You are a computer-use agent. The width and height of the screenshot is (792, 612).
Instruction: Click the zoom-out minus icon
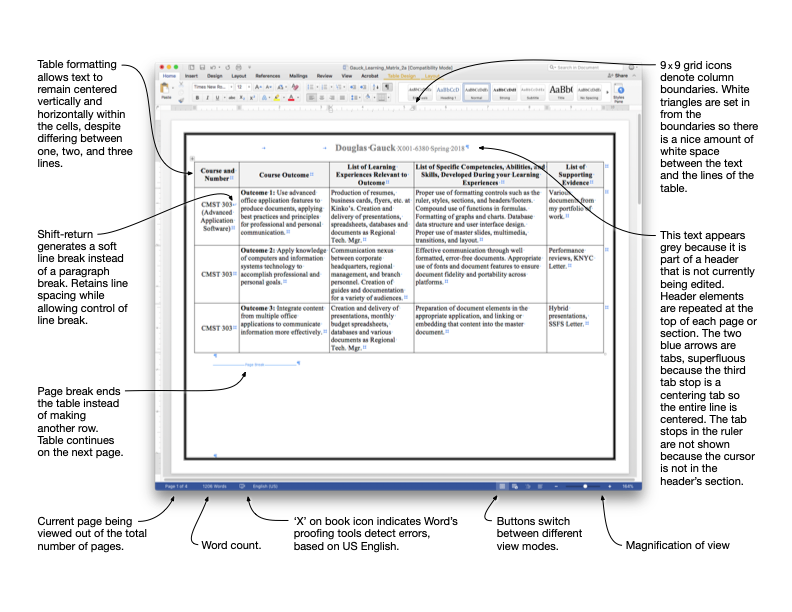556,485
